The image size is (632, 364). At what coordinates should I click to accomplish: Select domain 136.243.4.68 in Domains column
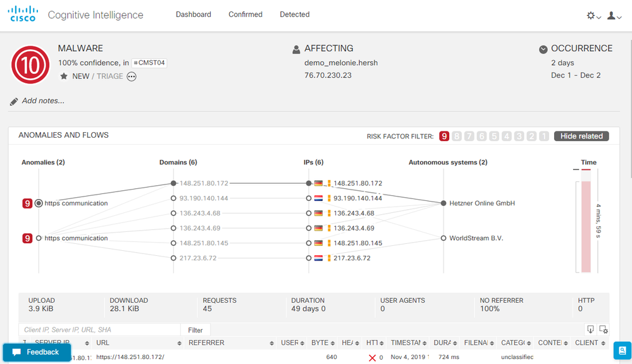[200, 213]
